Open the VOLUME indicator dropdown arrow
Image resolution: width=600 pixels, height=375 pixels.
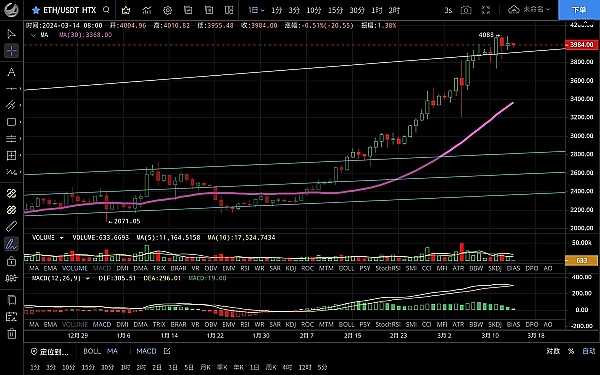pyautogui.click(x=61, y=238)
